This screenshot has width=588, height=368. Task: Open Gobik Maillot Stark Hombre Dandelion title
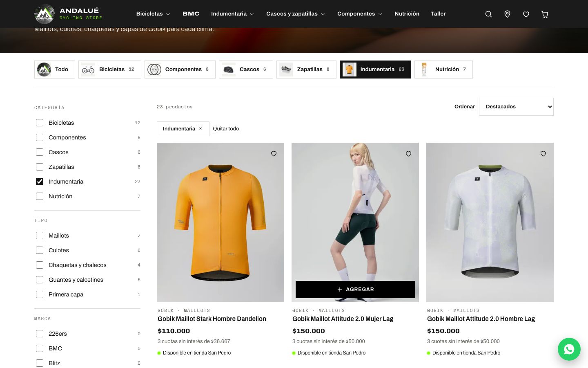(x=212, y=319)
